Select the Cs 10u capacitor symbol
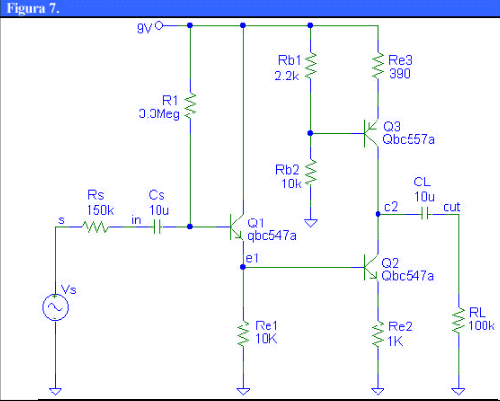Viewport: 500px width, 401px height. click(x=157, y=227)
